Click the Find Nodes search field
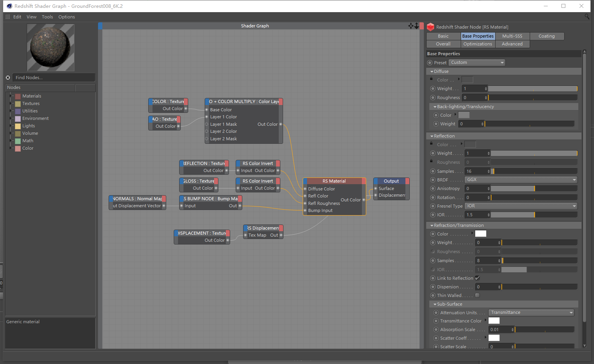 coord(54,78)
